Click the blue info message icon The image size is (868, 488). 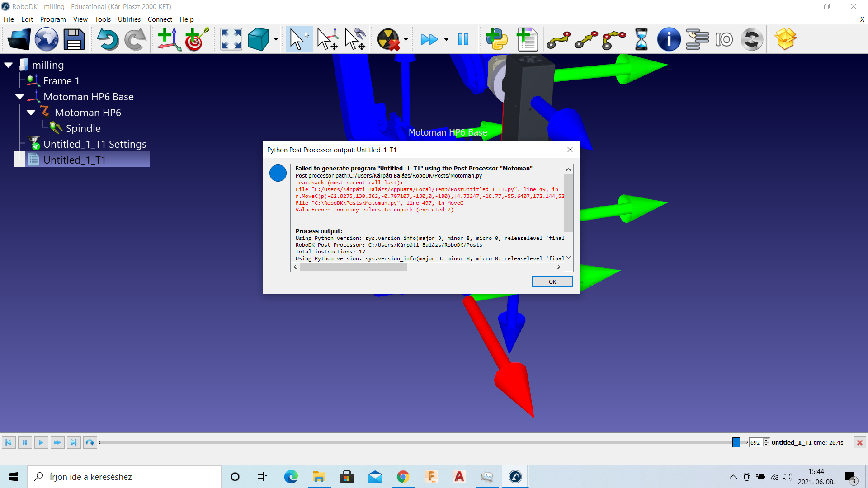(669, 39)
